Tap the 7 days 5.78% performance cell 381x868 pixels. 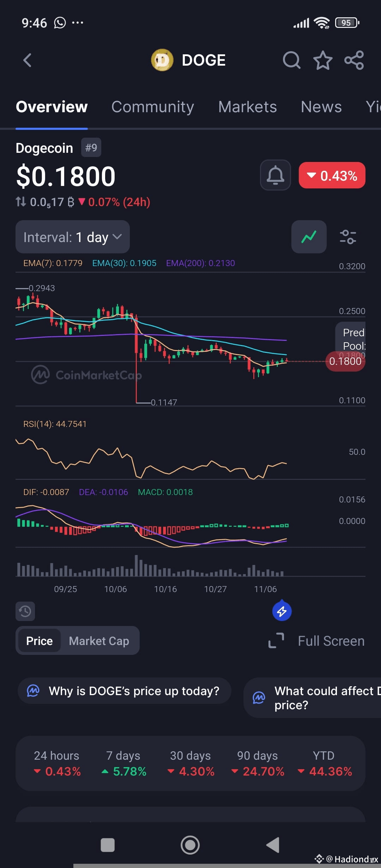pyautogui.click(x=123, y=764)
